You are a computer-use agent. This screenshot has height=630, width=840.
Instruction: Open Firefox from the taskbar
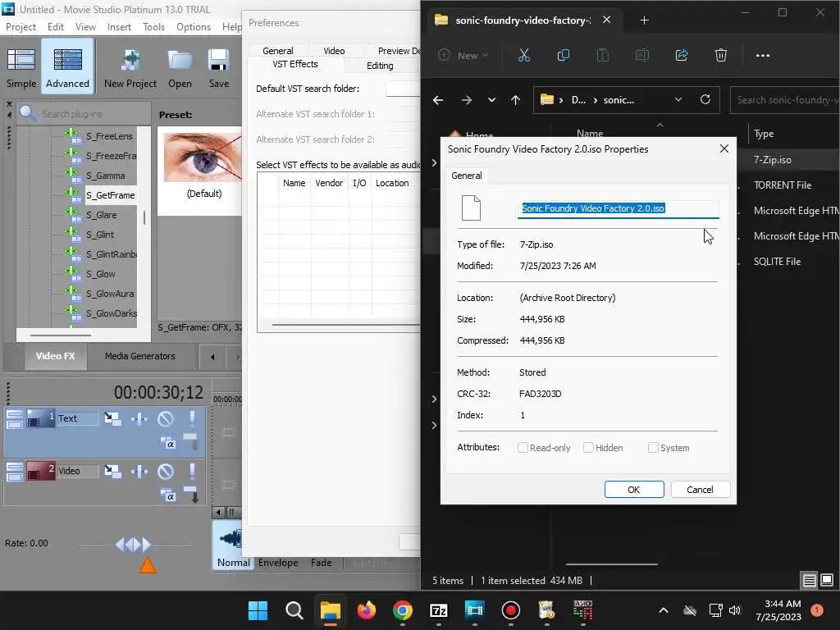tap(367, 610)
